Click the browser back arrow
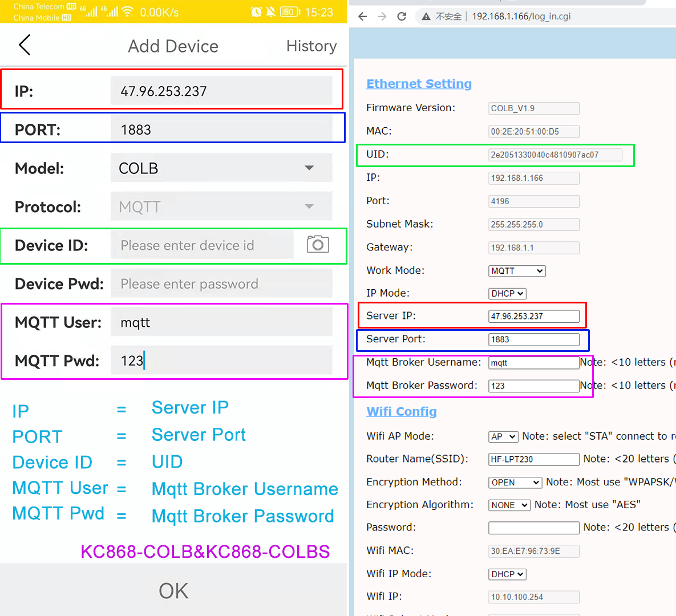The width and height of the screenshot is (676, 616). coord(362,17)
